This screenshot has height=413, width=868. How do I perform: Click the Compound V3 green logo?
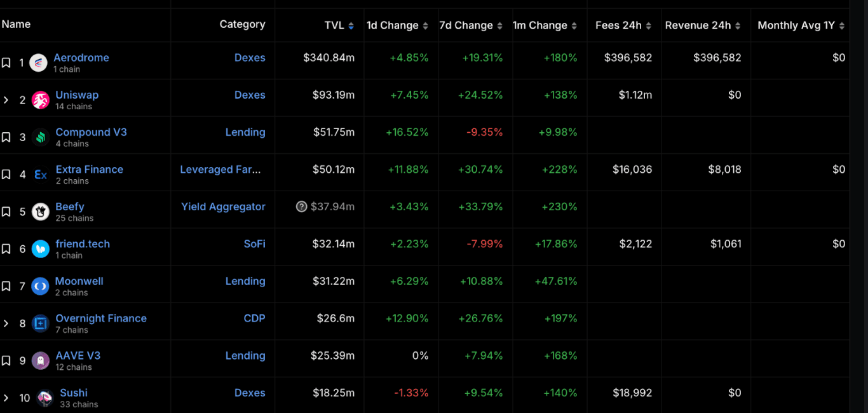coord(41,137)
